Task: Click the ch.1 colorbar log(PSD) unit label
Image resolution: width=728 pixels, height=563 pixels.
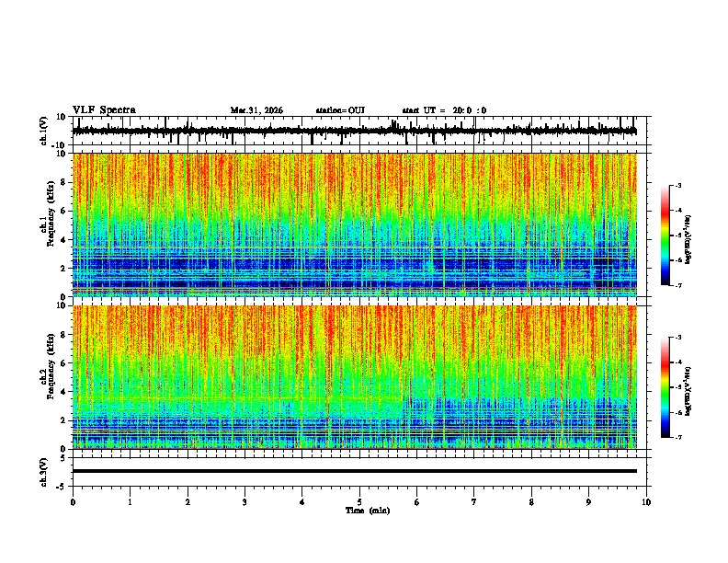Action: click(x=688, y=240)
